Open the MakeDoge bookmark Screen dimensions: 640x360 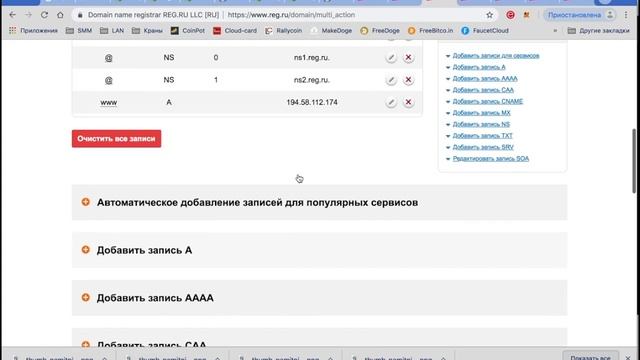tap(331, 31)
